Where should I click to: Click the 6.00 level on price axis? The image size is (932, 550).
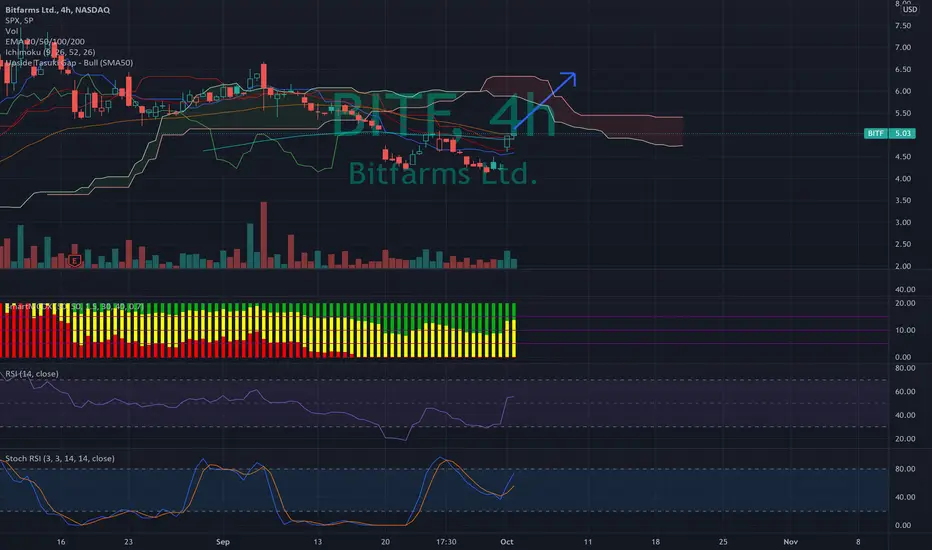tap(903, 91)
